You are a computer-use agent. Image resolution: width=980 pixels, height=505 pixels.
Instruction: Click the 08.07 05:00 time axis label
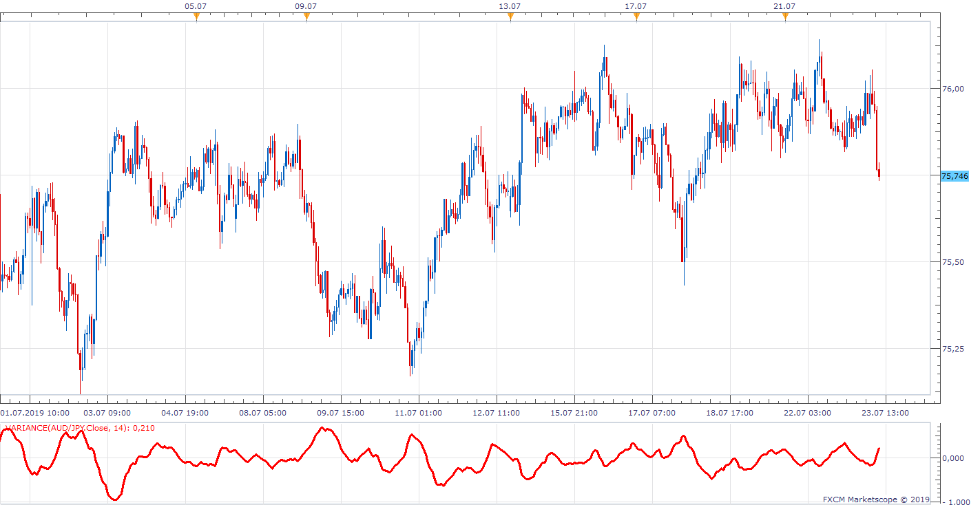[x=264, y=413]
